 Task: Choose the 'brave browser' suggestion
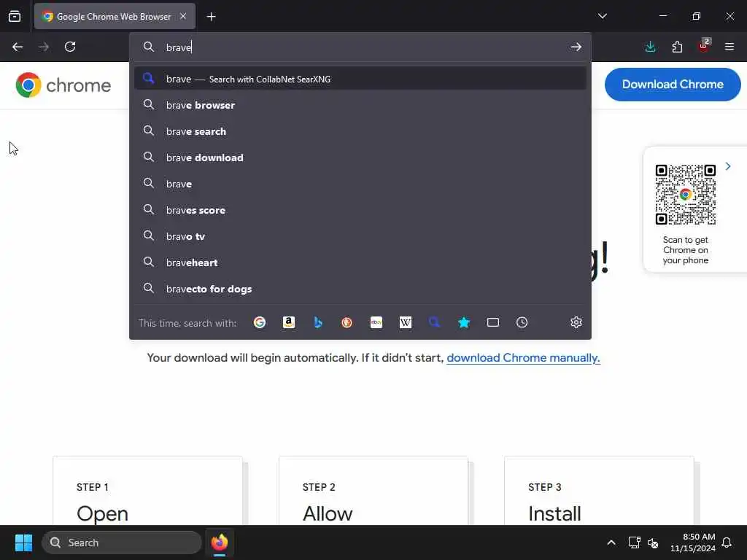click(x=360, y=105)
